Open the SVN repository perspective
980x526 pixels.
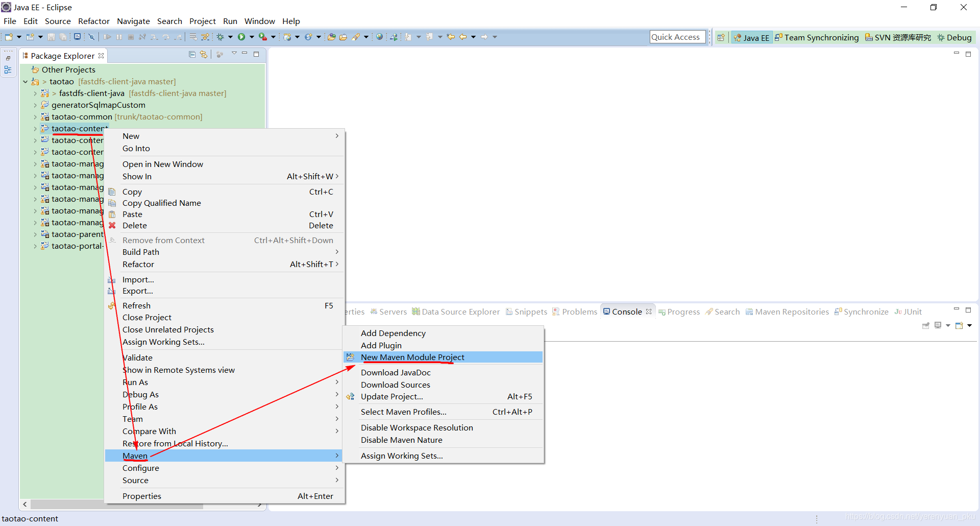click(x=898, y=37)
